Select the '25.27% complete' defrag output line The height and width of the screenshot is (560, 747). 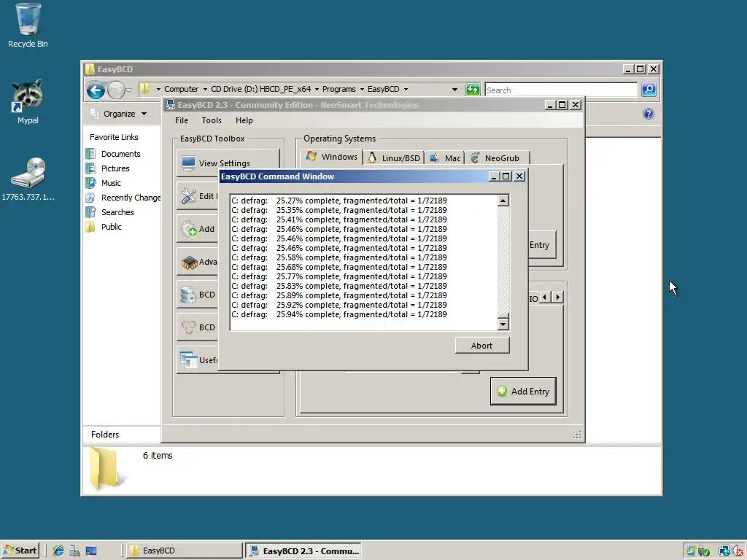tap(339, 201)
